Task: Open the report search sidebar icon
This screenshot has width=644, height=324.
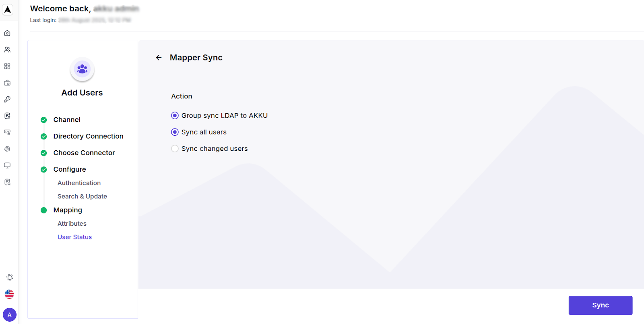Action: (x=7, y=182)
